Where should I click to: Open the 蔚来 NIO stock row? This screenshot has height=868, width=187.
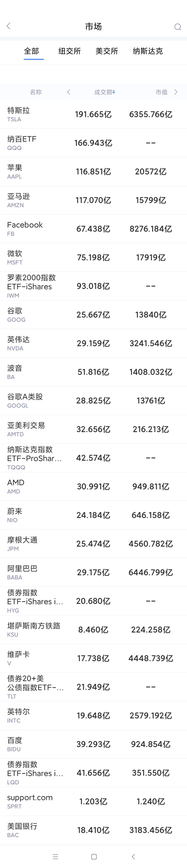(x=93, y=515)
